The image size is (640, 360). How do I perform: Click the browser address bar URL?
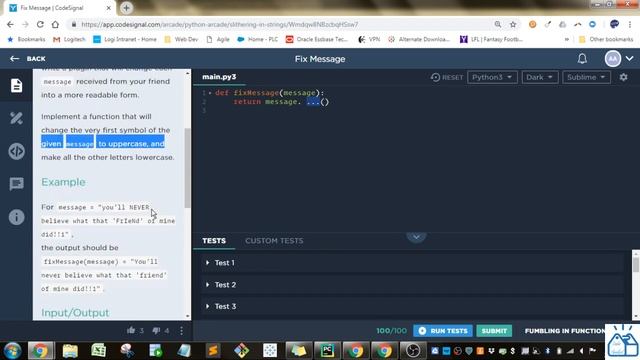[x=220, y=24]
